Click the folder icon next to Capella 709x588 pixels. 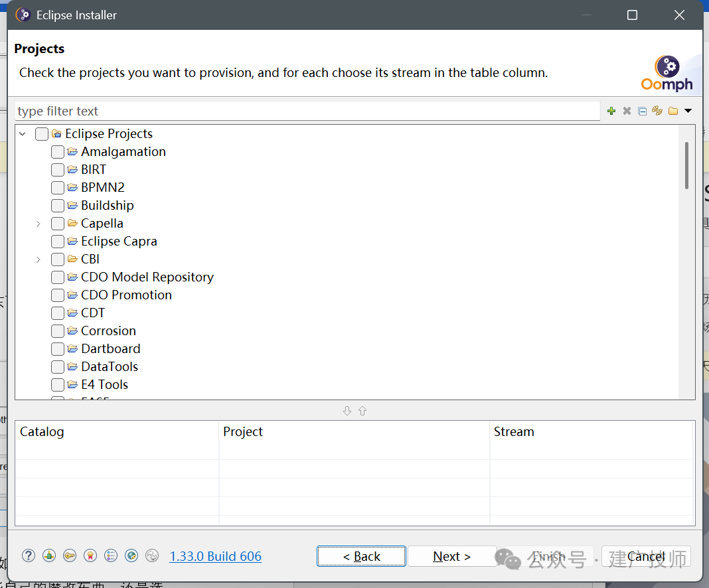(x=72, y=223)
